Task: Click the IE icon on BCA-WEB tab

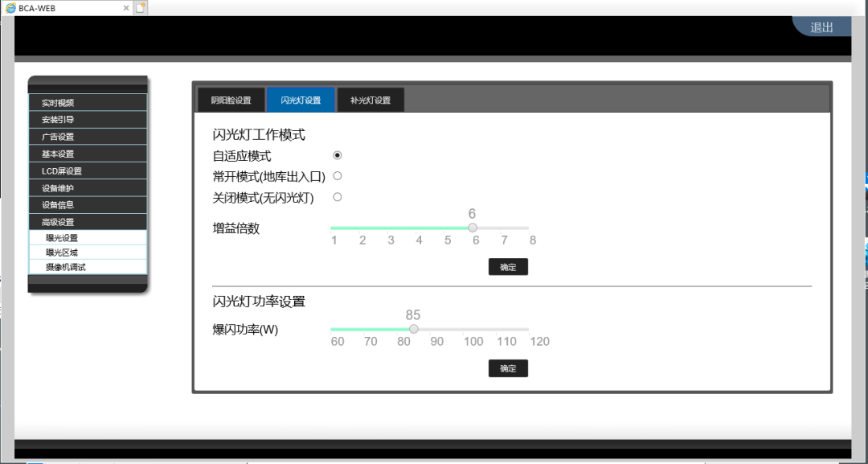Action: (x=9, y=7)
